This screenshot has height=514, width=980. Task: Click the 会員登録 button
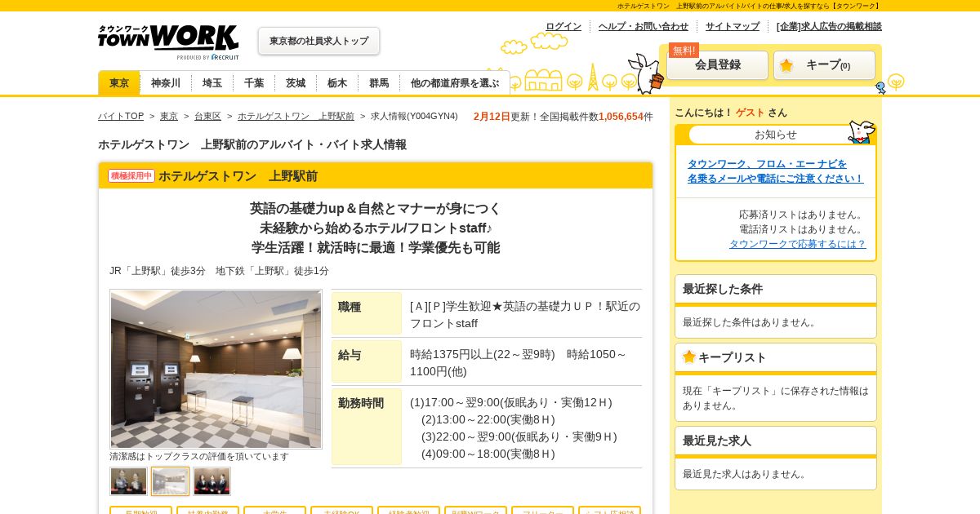click(x=718, y=65)
